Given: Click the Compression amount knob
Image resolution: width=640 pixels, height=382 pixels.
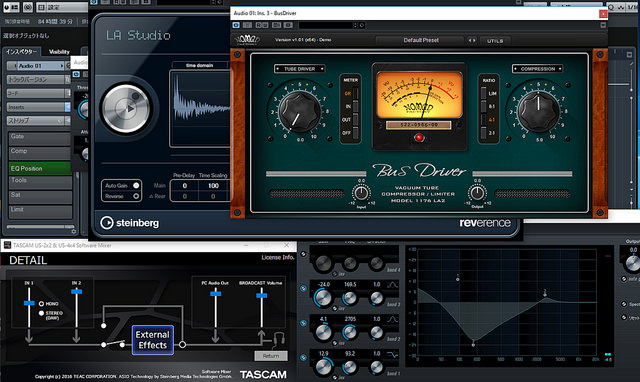Looking at the screenshot, I should (x=538, y=112).
